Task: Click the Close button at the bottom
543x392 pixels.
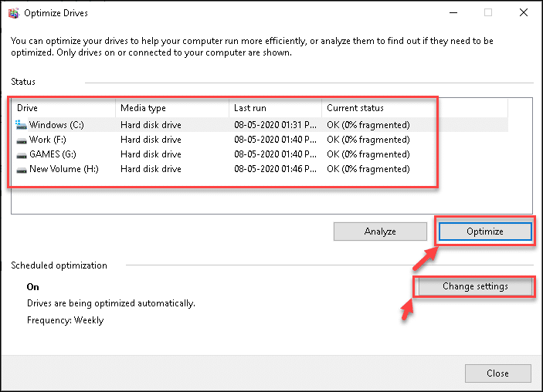Action: tap(497, 373)
